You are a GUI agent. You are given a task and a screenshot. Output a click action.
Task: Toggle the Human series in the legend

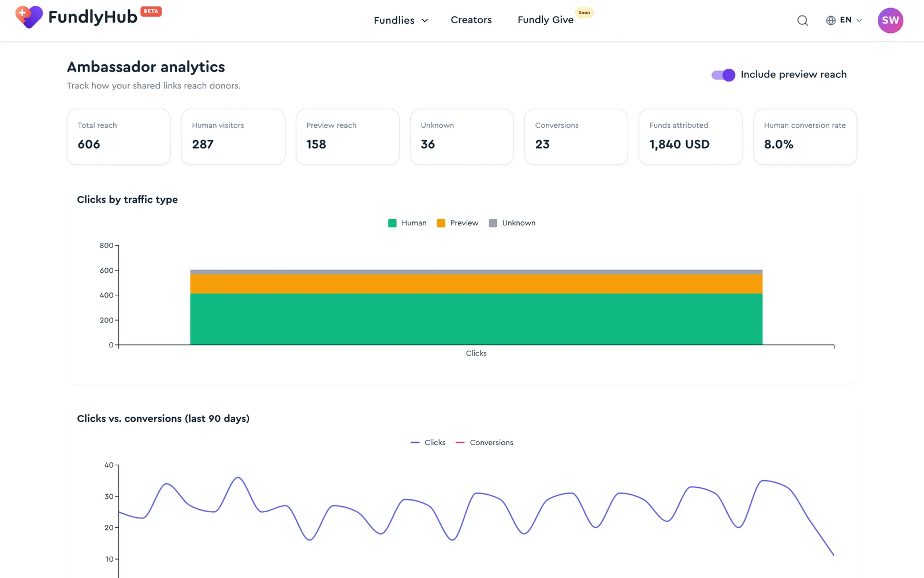pos(408,223)
